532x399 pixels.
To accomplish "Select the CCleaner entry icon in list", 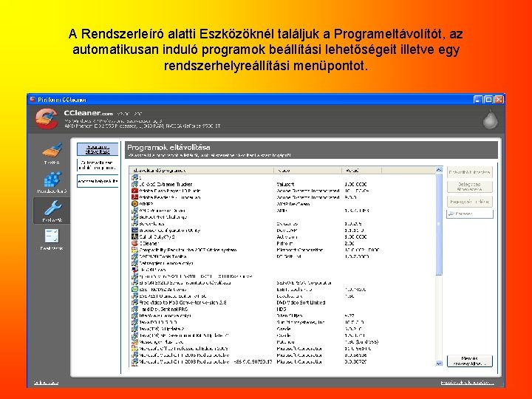I will 134,243.
